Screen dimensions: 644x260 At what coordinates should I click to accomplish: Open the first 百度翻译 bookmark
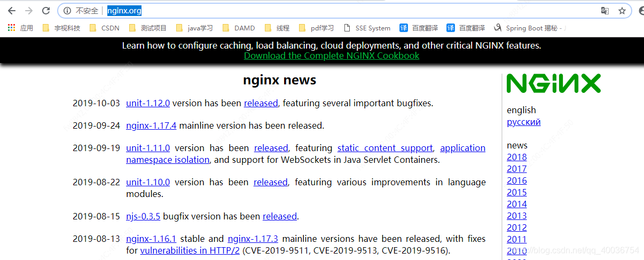tap(419, 28)
